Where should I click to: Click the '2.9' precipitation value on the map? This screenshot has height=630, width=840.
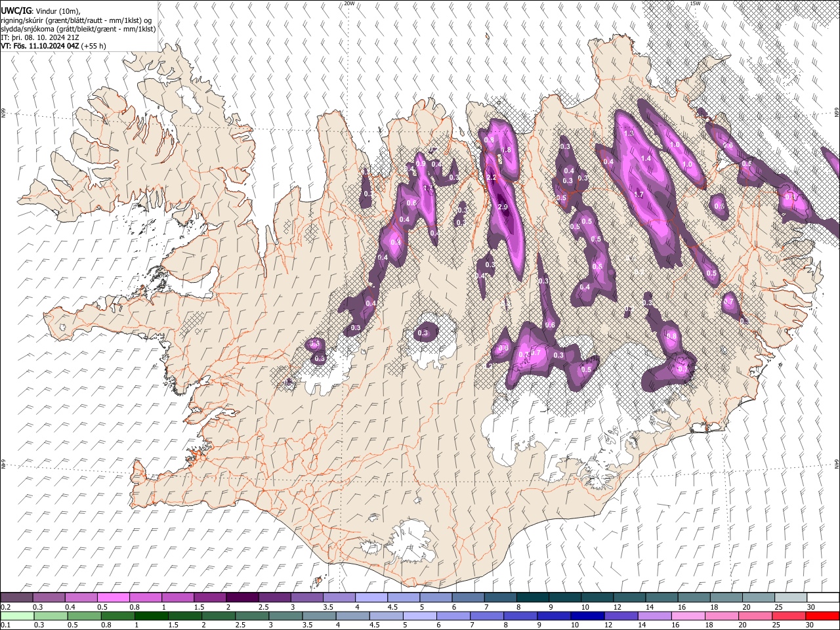click(503, 207)
